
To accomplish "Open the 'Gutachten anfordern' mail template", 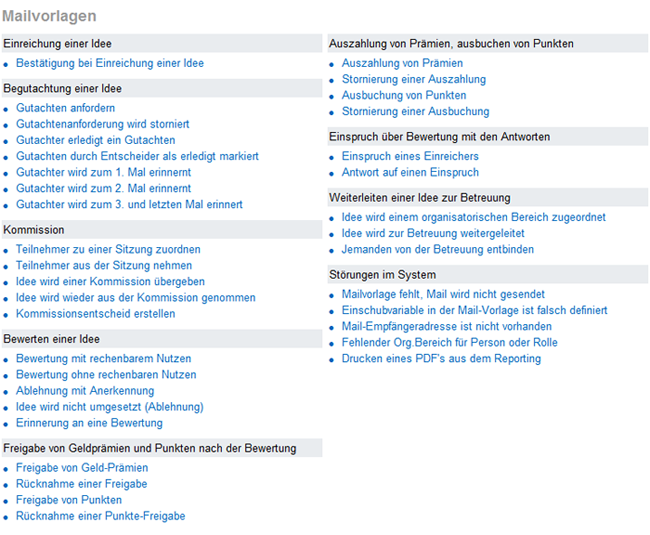I will (65, 108).
